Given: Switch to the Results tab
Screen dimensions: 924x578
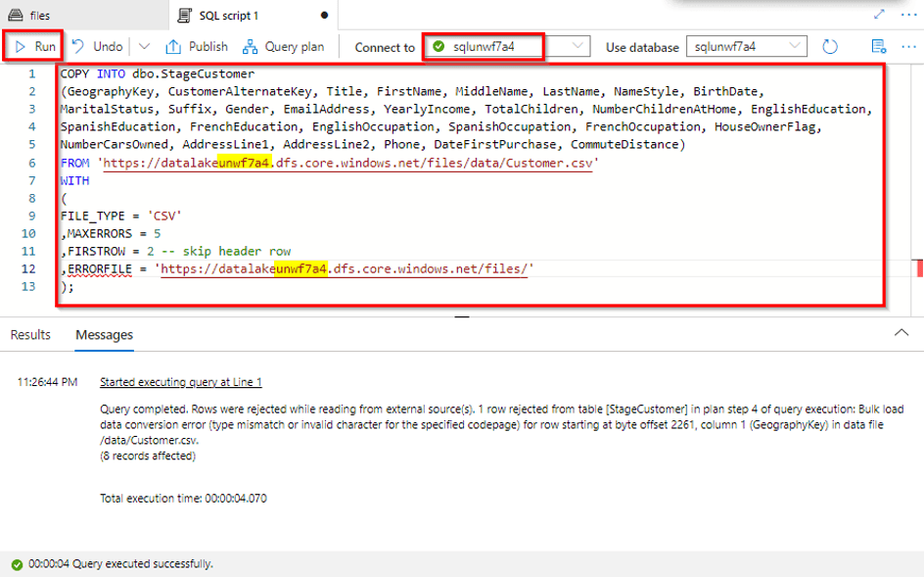Looking at the screenshot, I should (29, 334).
